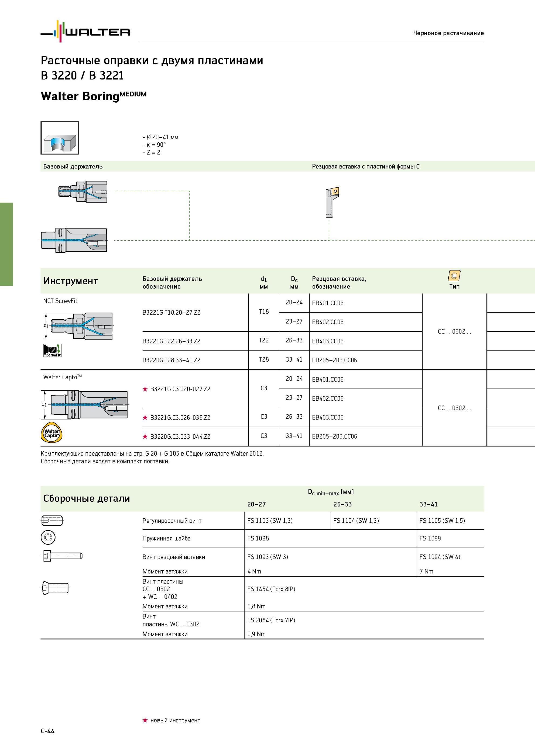Click the red star next to новый инструмент
Image resolution: width=535 pixels, height=756 pixels.
click(145, 720)
